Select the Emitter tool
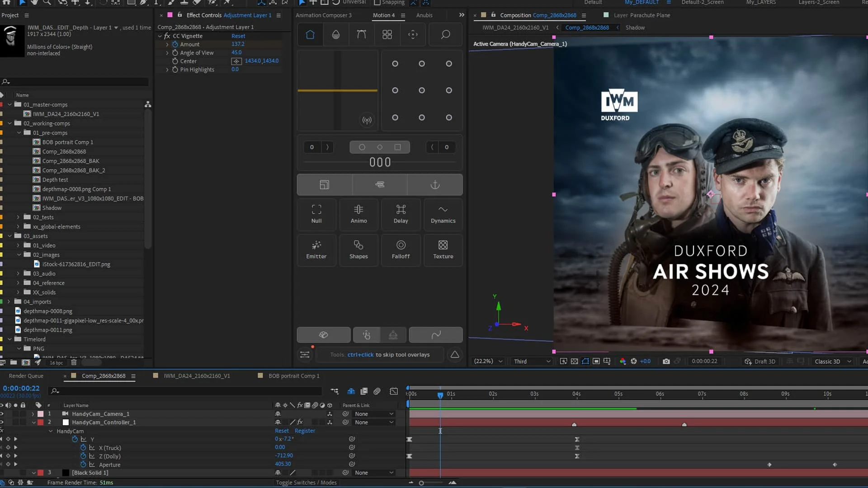 tap(316, 250)
